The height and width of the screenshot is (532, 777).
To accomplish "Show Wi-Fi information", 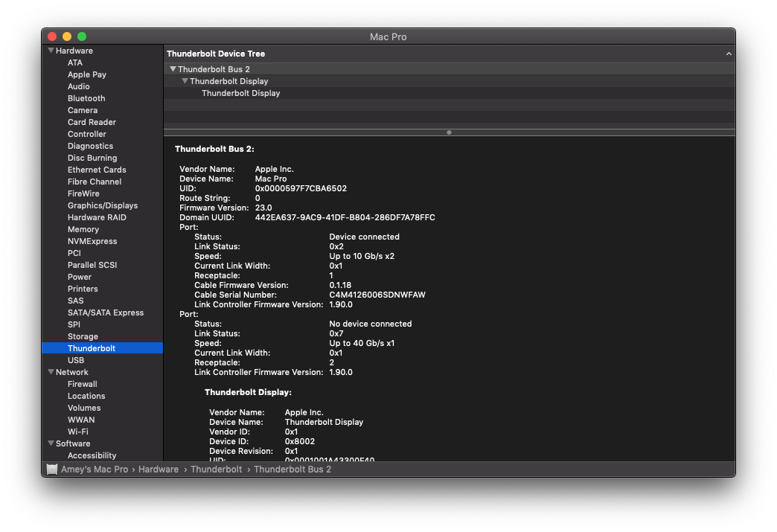I will pos(78,432).
